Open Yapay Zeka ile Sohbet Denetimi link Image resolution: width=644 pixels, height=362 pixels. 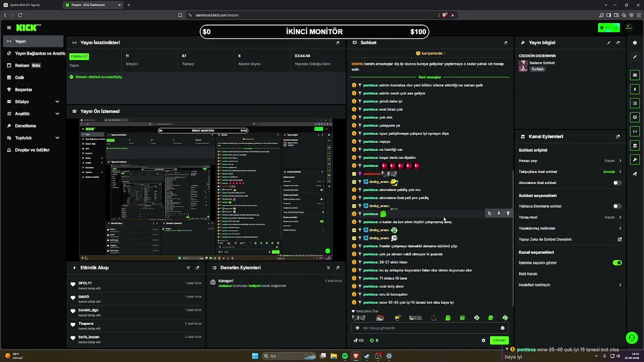(570, 239)
